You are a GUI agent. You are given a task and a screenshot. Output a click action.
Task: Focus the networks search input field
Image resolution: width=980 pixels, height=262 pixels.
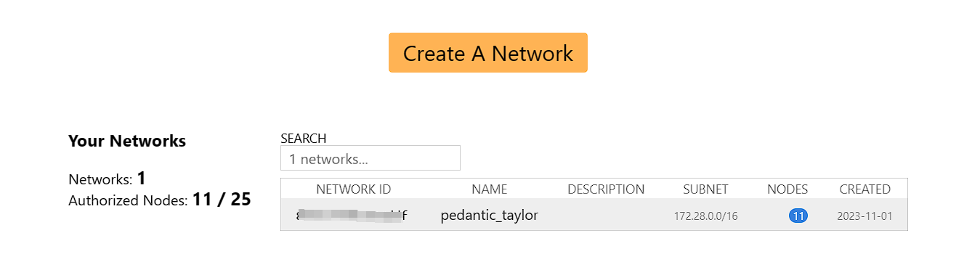point(370,158)
